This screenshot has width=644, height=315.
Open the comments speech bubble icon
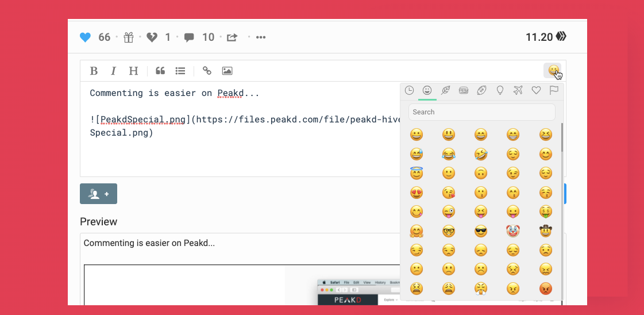(189, 38)
